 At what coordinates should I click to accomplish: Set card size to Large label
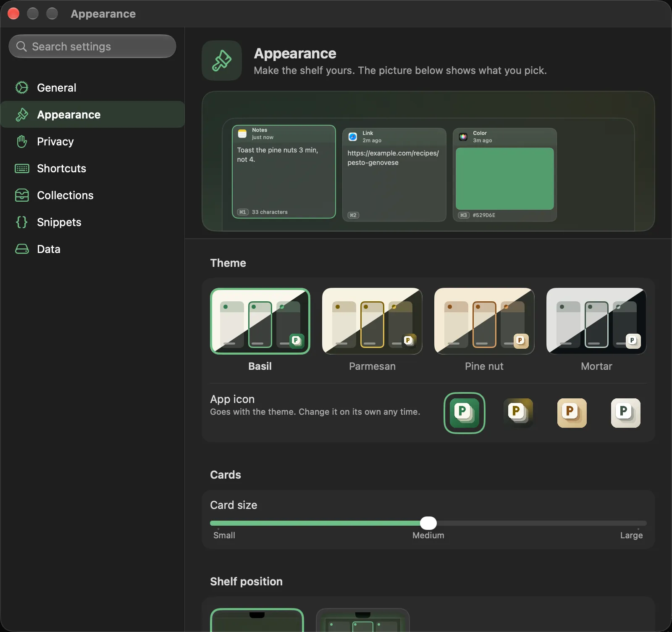pos(631,535)
